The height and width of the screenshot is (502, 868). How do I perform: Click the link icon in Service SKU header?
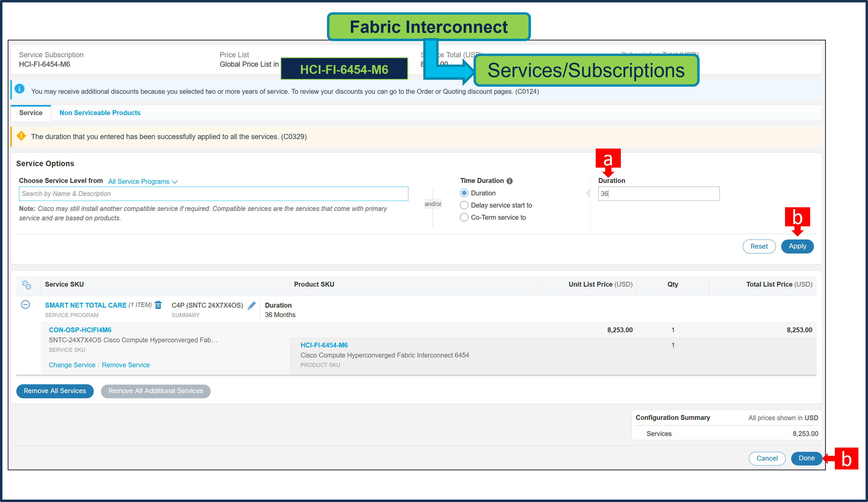pos(26,285)
